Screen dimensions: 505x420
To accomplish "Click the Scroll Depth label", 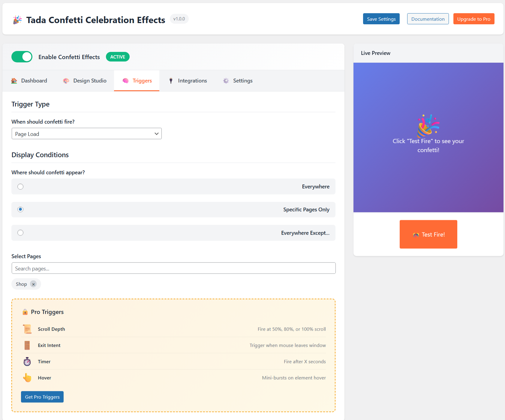I will (51, 329).
